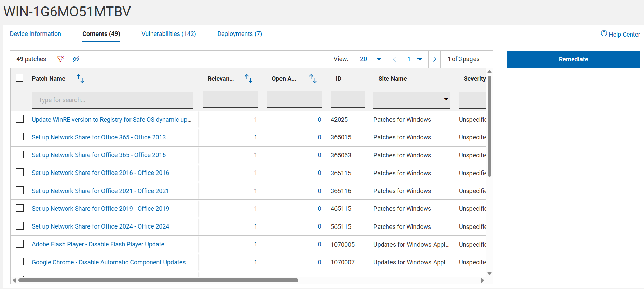Check the select-all patches checkbox

[x=20, y=78]
